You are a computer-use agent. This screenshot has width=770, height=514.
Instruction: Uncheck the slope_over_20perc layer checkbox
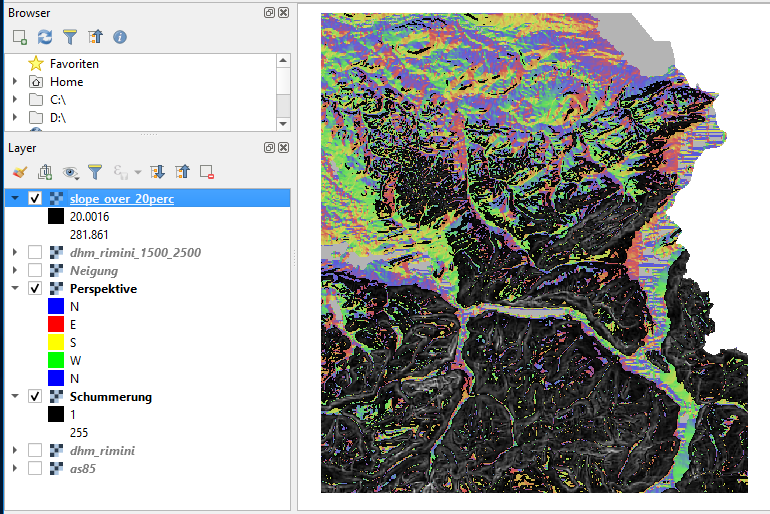point(35,198)
